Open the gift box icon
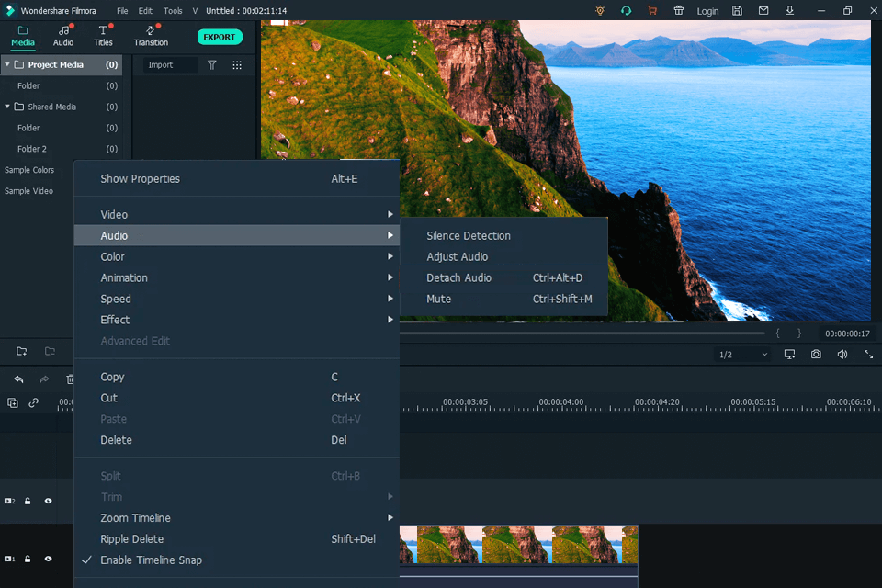The width and height of the screenshot is (882, 588). 679,11
